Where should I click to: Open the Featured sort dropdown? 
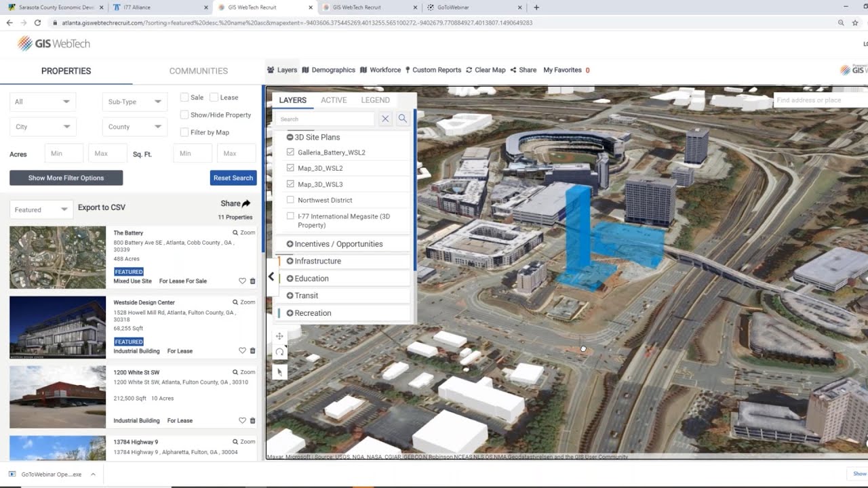tap(41, 209)
